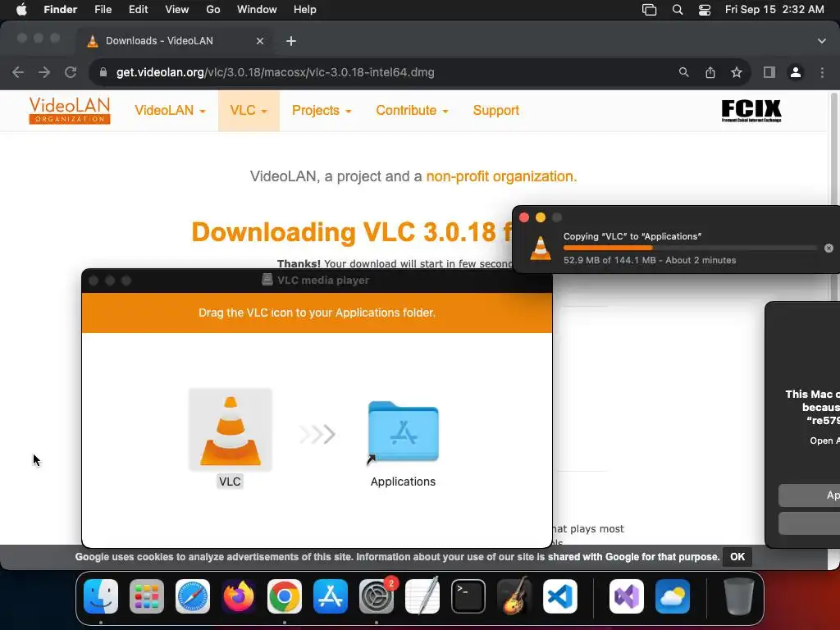Click Chrome's forward arrow
Viewport: 840px width, 630px height.
44,72
